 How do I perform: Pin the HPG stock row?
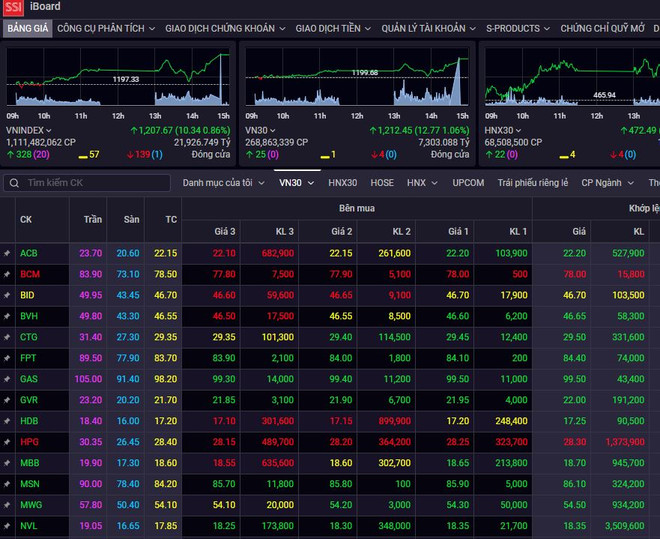coord(7,442)
